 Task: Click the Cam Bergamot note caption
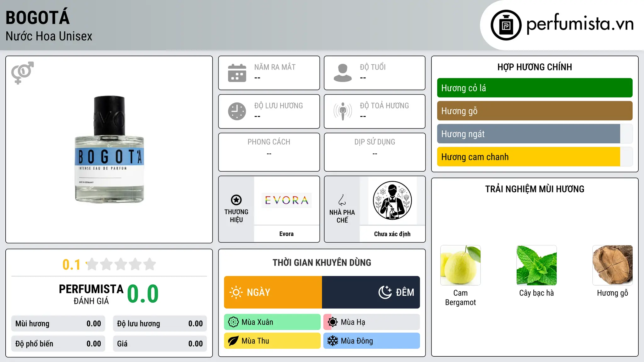460,298
